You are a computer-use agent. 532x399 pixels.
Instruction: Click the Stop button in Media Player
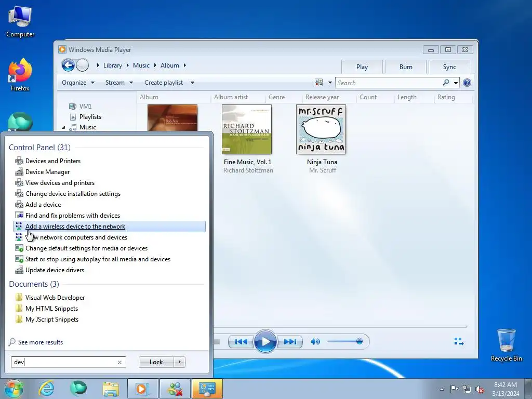[x=217, y=342]
